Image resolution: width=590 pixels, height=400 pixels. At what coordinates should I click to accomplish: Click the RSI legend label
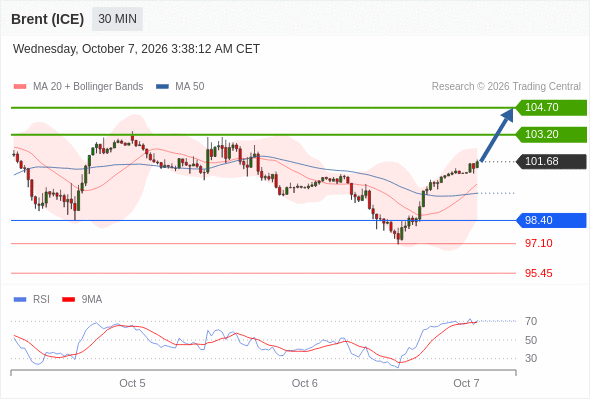tap(41, 300)
